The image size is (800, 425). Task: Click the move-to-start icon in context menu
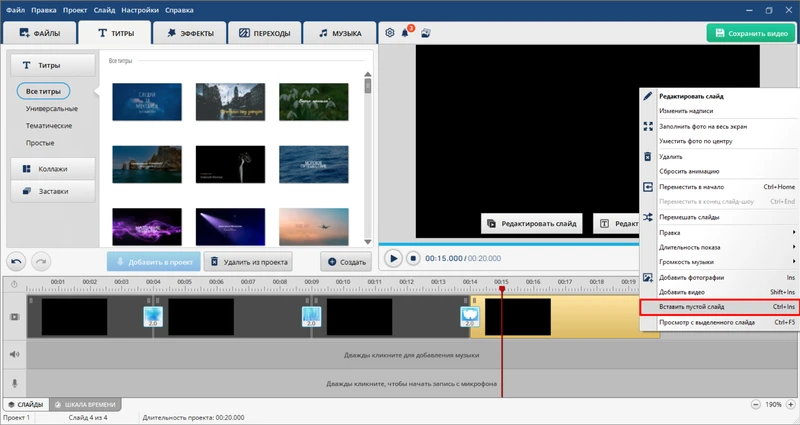pos(647,187)
